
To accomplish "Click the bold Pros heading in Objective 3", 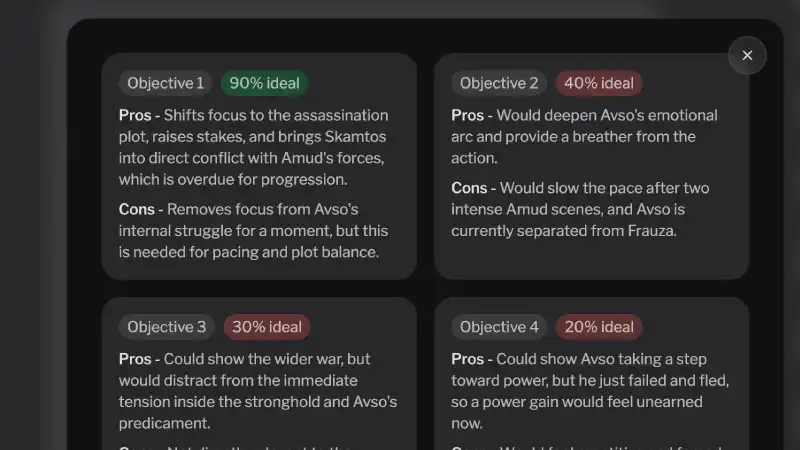I will tap(134, 359).
